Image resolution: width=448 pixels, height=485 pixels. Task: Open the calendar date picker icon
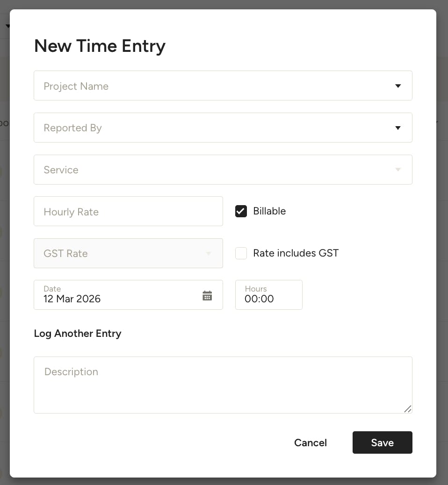[207, 295]
